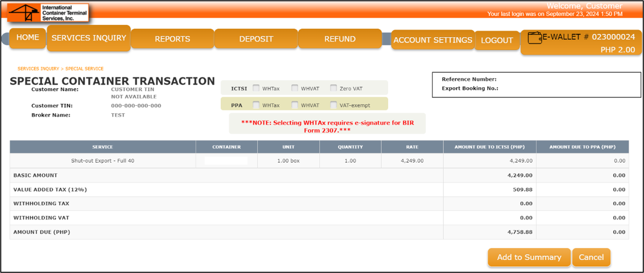Click the ICTSI crane logo

(x=24, y=13)
